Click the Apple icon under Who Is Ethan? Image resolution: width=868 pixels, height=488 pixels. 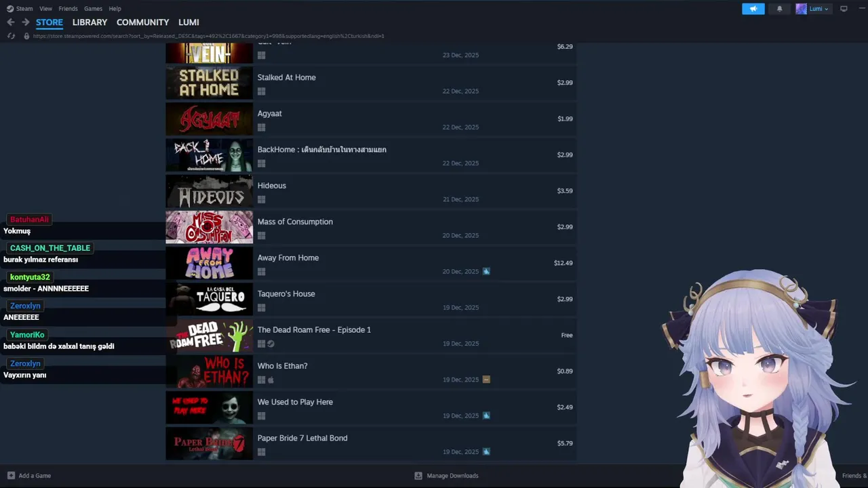(x=271, y=380)
